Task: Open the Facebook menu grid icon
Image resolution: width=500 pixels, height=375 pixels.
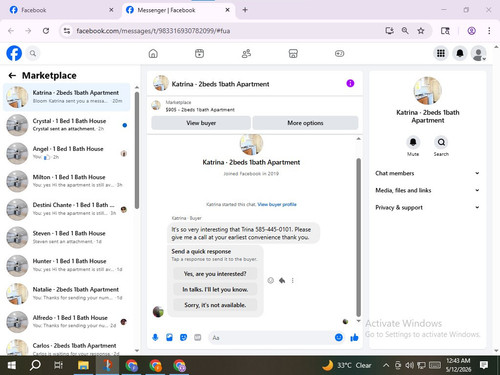Action: pos(441,53)
